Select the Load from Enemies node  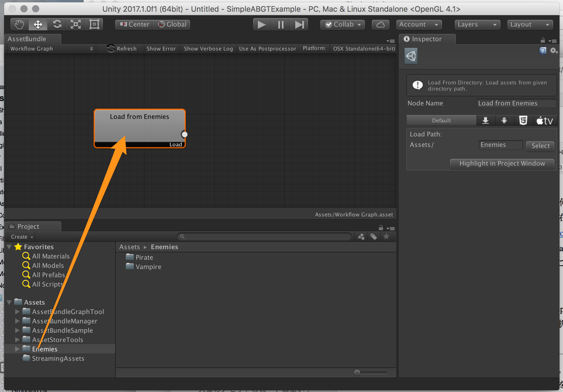140,129
